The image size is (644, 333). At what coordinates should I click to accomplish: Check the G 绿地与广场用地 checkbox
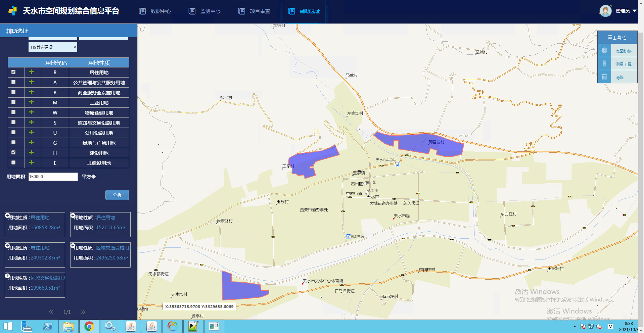13,142
